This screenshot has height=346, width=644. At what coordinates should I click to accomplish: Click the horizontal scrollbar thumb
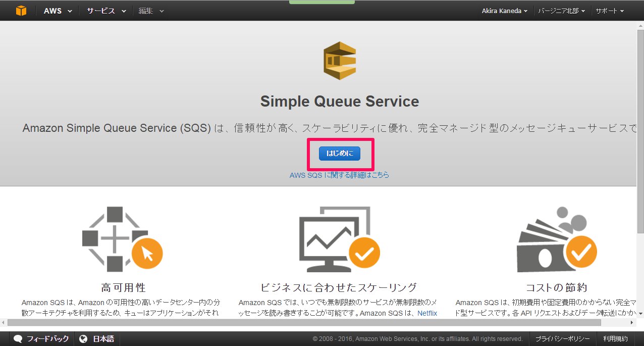[x=304, y=322]
